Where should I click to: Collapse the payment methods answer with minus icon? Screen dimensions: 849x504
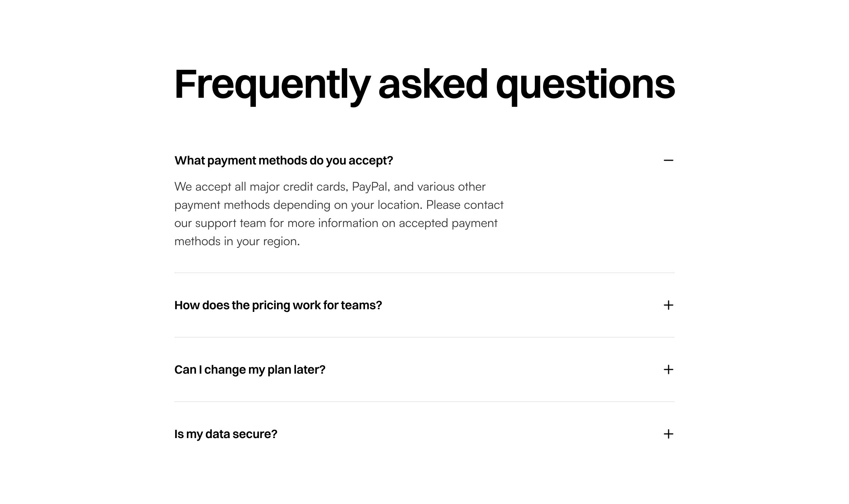[x=669, y=160]
